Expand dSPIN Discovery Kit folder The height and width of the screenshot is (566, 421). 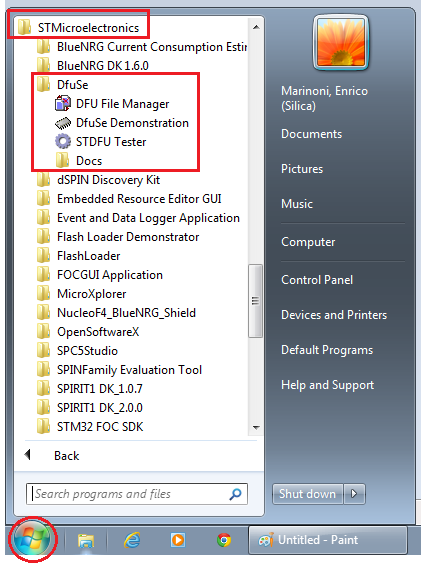(x=98, y=180)
